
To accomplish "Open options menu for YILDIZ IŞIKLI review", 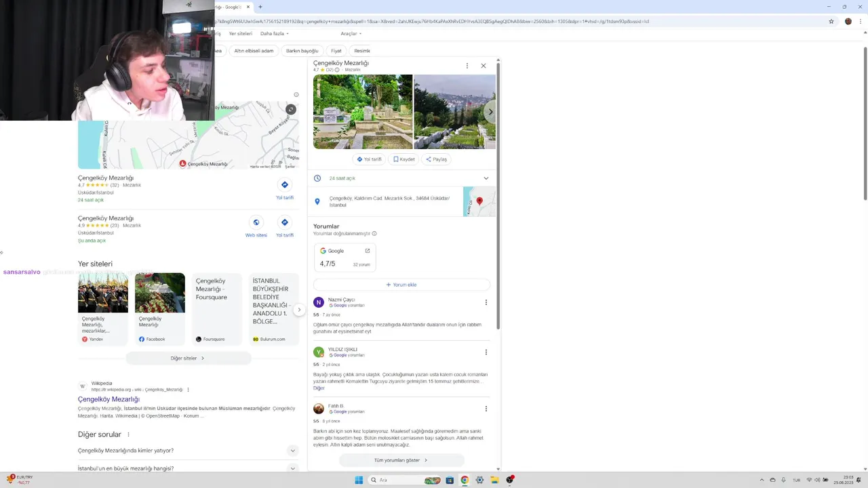I will [486, 352].
